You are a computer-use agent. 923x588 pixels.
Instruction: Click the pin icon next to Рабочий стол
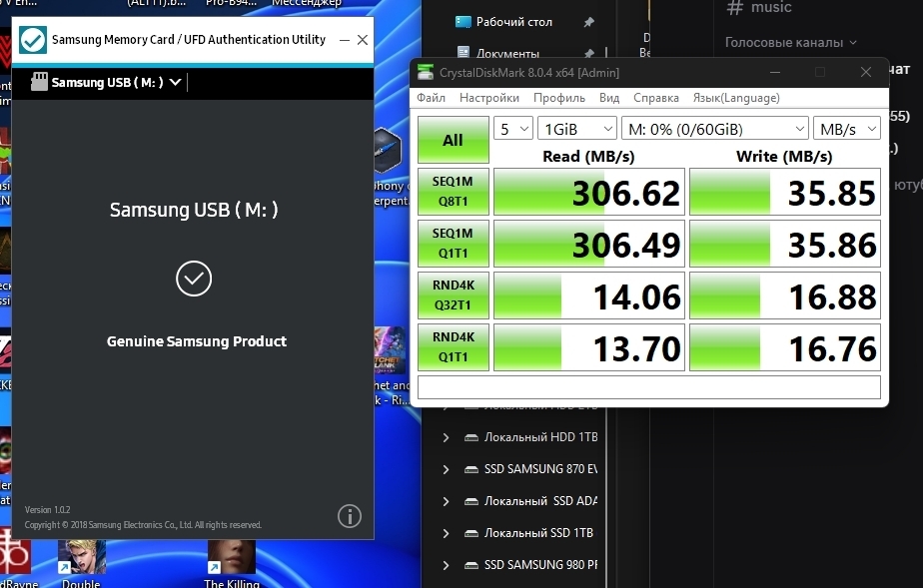click(588, 22)
